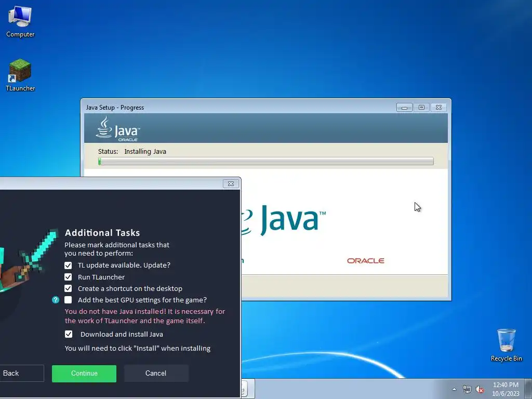Click the Show desktop strip on taskbar
Image resolution: width=532 pixels, height=399 pixels.
pos(528,389)
